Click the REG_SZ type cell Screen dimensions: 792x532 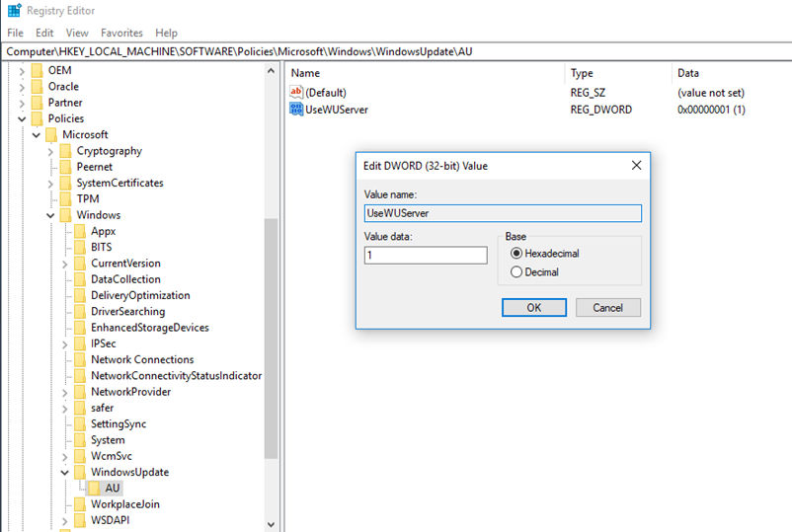(x=588, y=93)
